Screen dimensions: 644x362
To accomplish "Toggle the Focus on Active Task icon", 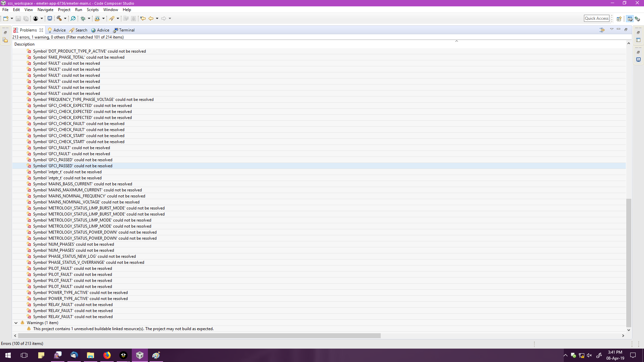I will 602,30.
